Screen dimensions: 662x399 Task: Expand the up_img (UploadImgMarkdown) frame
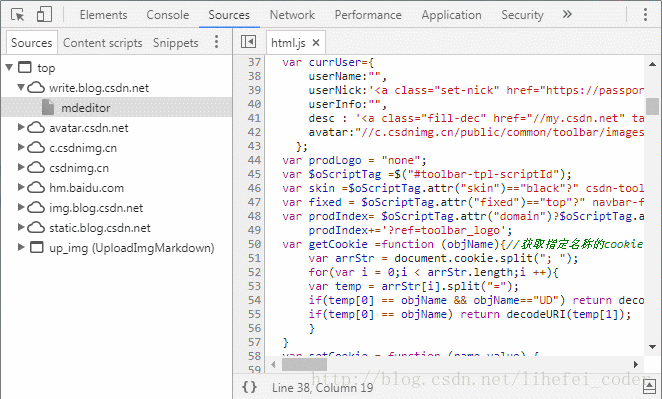click(21, 247)
